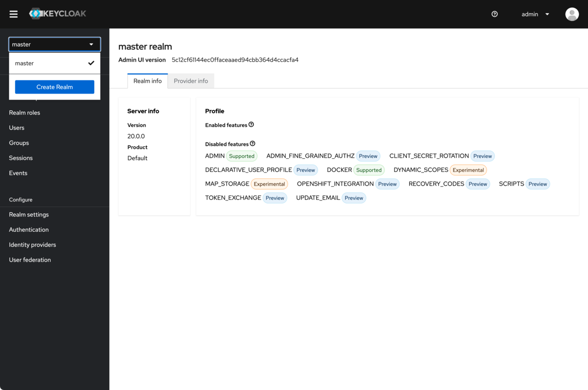Click the checkmark beside master realm

click(x=91, y=63)
